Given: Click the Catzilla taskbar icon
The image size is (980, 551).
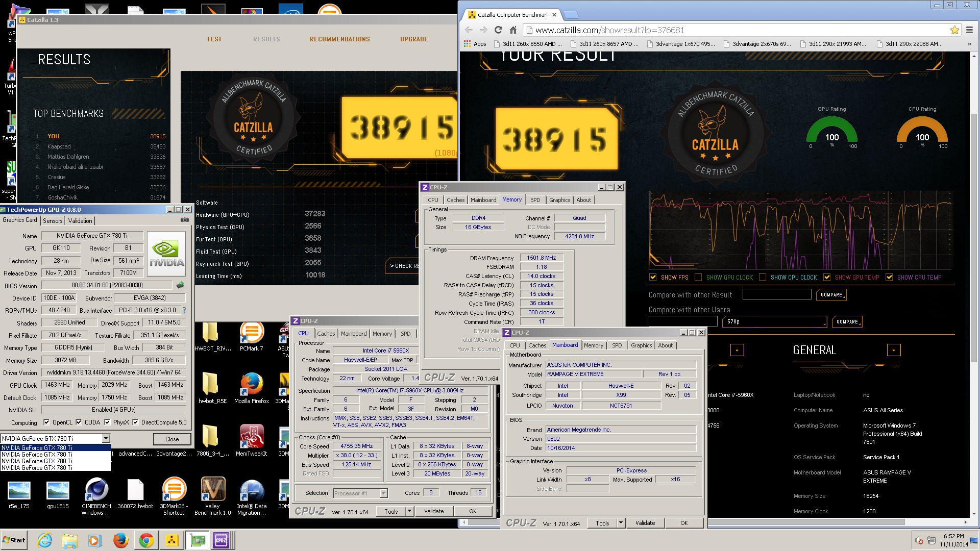Looking at the screenshot, I should [x=172, y=540].
